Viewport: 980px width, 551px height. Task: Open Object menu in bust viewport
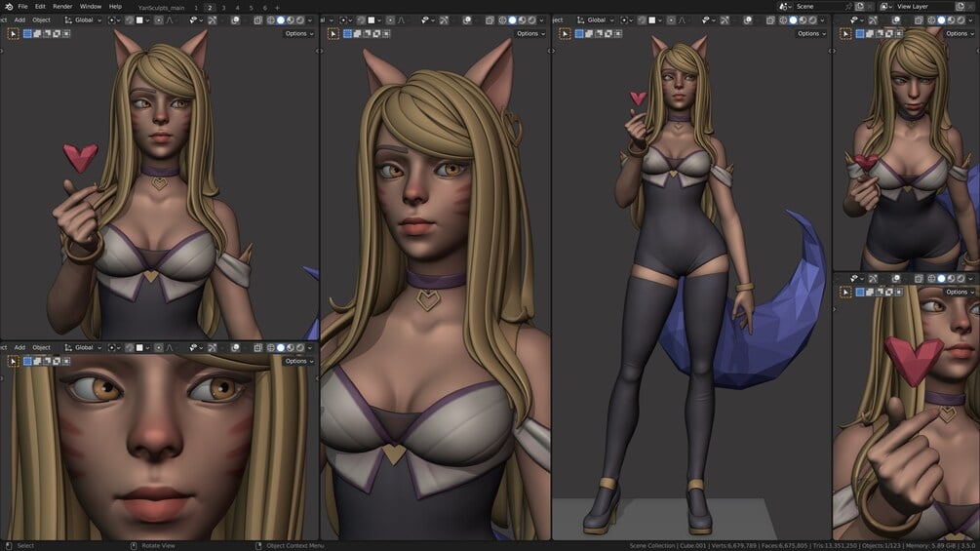click(x=41, y=20)
